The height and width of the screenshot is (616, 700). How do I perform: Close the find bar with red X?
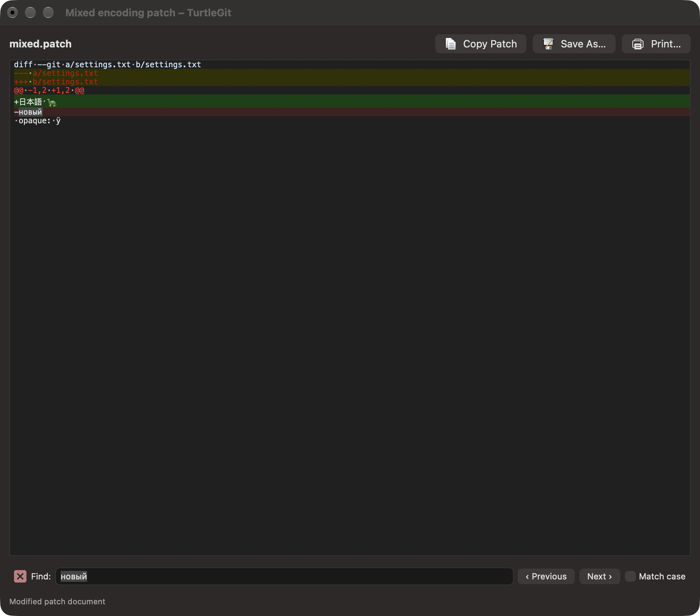click(20, 576)
